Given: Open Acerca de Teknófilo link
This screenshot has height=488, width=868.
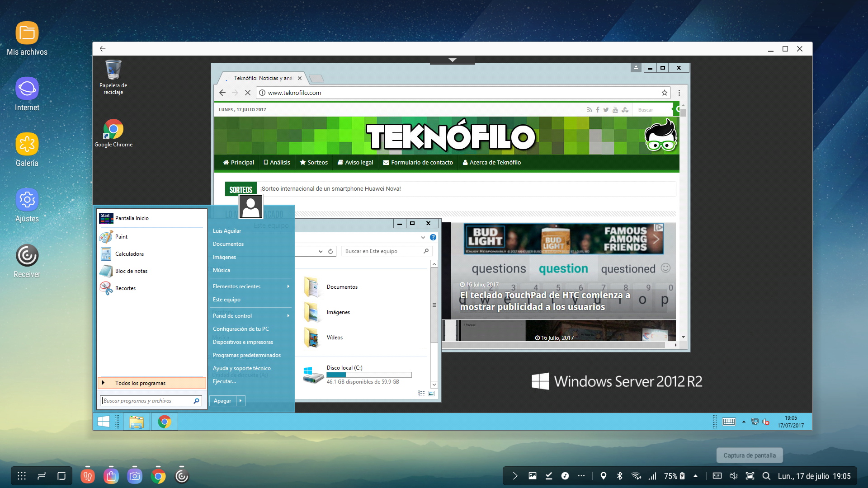Looking at the screenshot, I should point(492,163).
